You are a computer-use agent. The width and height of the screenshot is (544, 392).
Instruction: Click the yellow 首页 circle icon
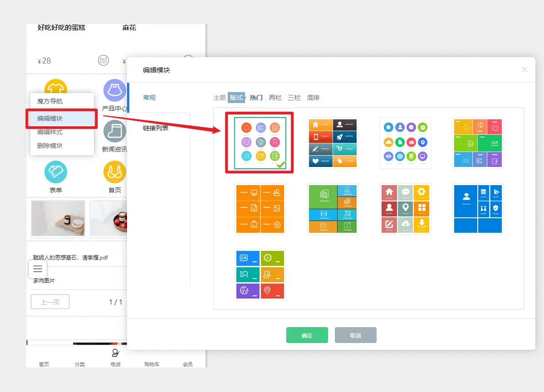pyautogui.click(x=114, y=172)
